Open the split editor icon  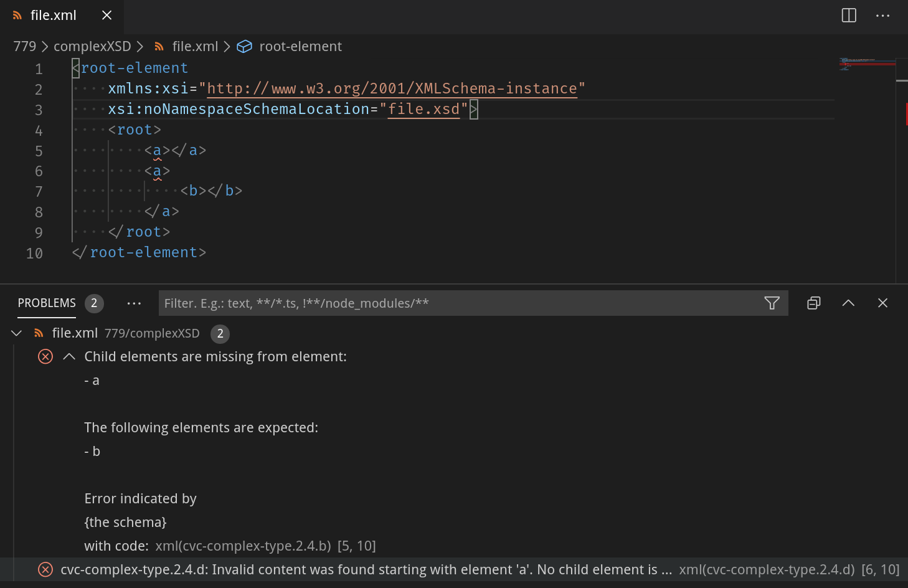click(848, 16)
